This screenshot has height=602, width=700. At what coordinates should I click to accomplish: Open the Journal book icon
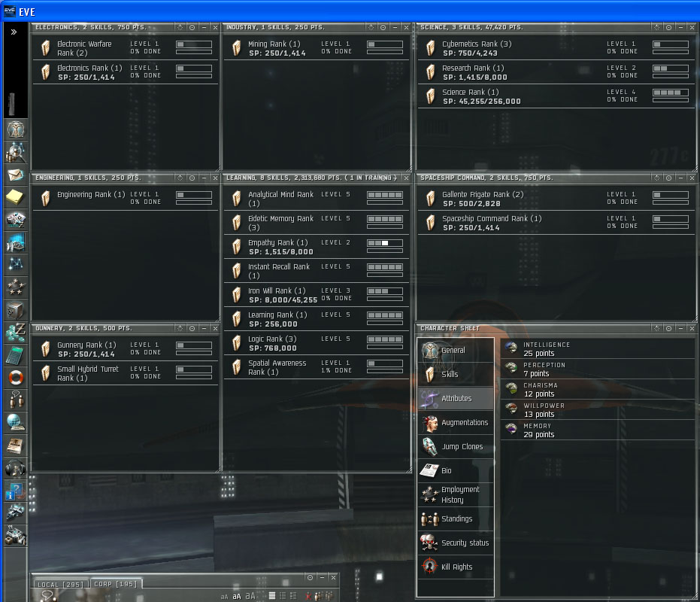[x=16, y=445]
